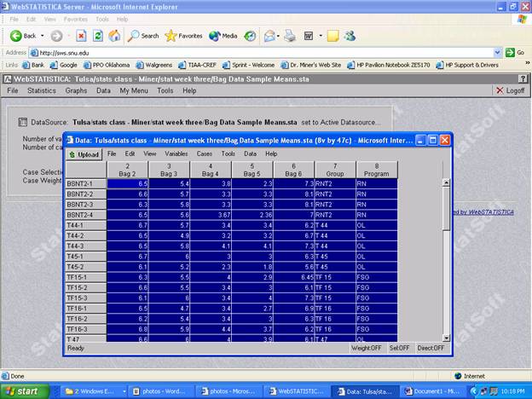Click the IE Refresh icon

pyautogui.click(x=98, y=36)
